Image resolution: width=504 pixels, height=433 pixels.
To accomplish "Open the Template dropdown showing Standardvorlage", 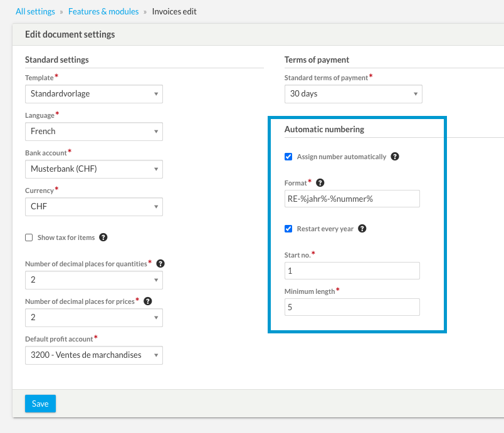I will (94, 94).
